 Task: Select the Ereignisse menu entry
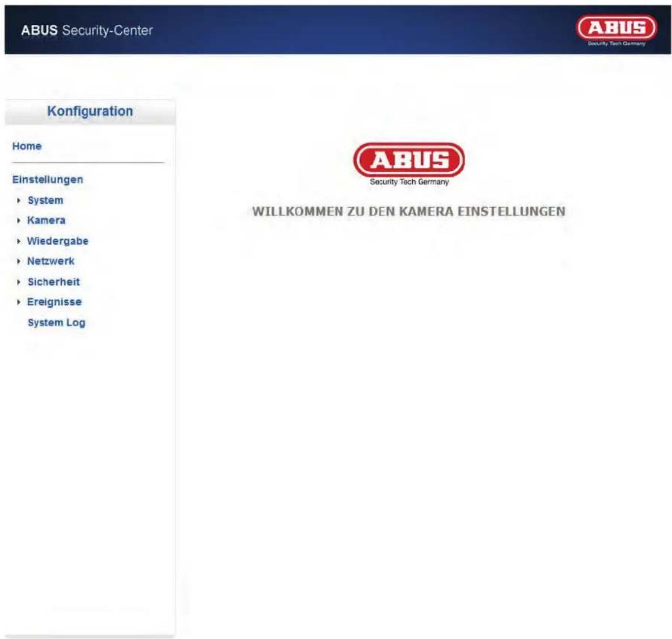(x=54, y=302)
